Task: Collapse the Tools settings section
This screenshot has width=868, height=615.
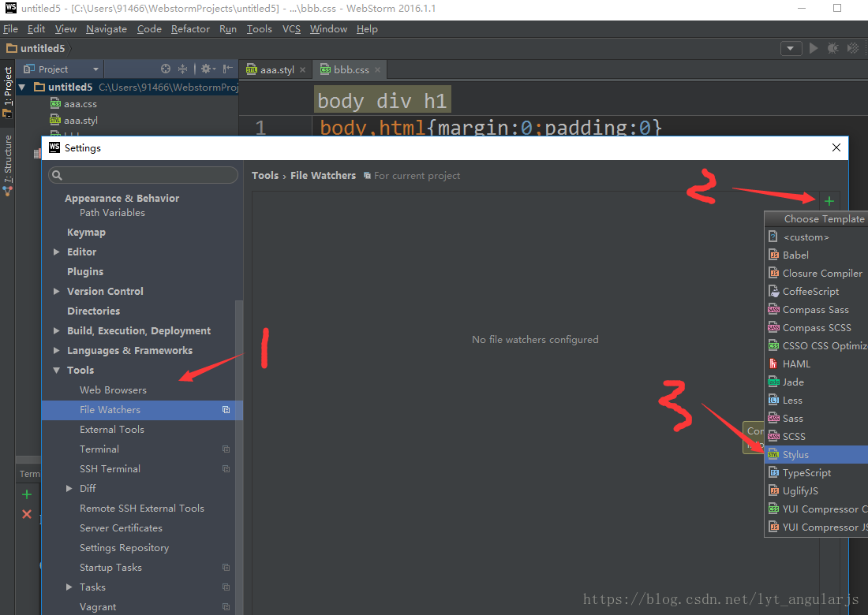Action: coord(57,370)
